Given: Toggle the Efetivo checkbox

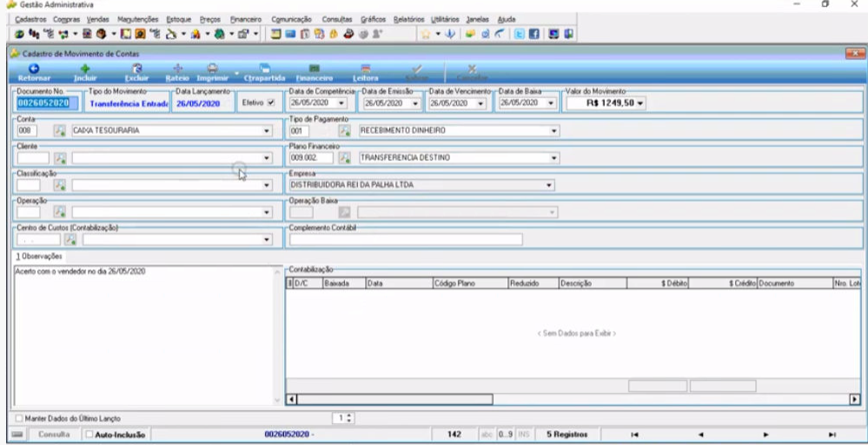Looking at the screenshot, I should coord(271,103).
